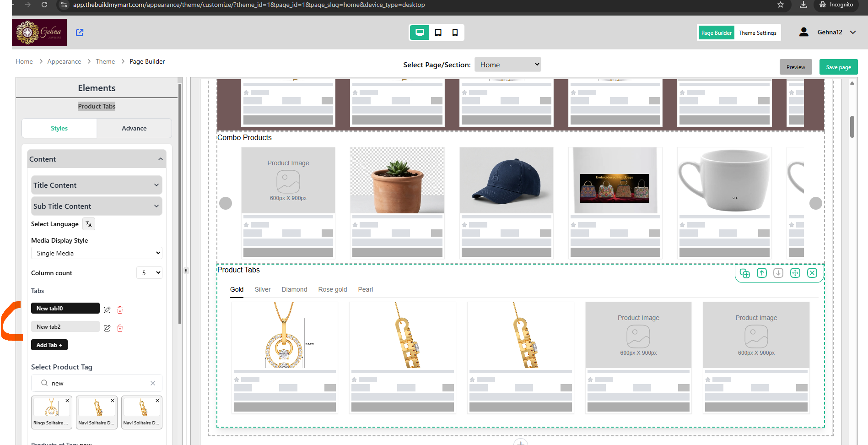Move the Product Tabs section down
This screenshot has width=868, height=445.
pos(778,273)
